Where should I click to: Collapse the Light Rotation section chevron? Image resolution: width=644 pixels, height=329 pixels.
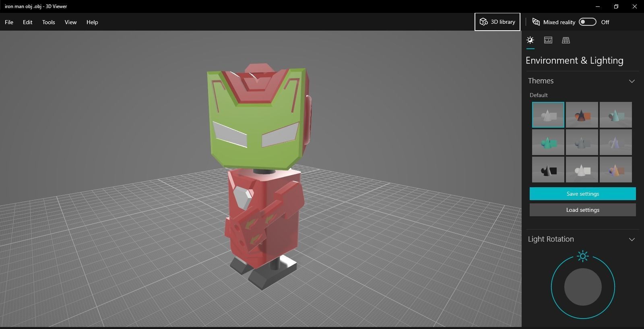632,239
